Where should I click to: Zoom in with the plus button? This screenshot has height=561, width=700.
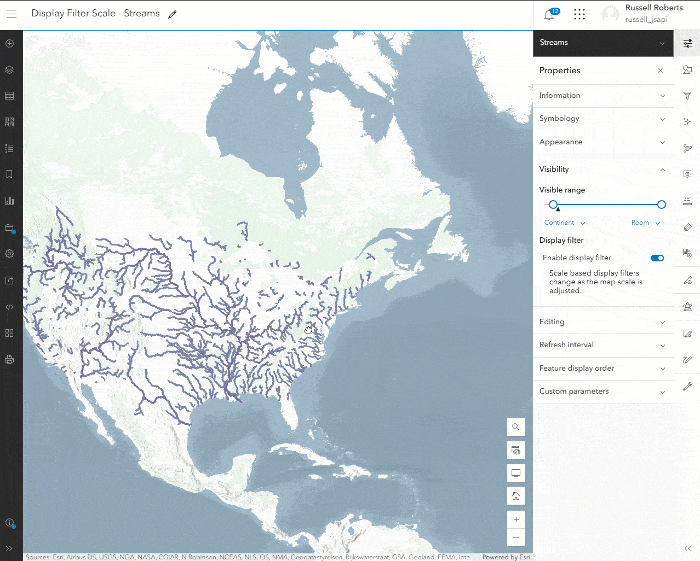click(x=516, y=519)
